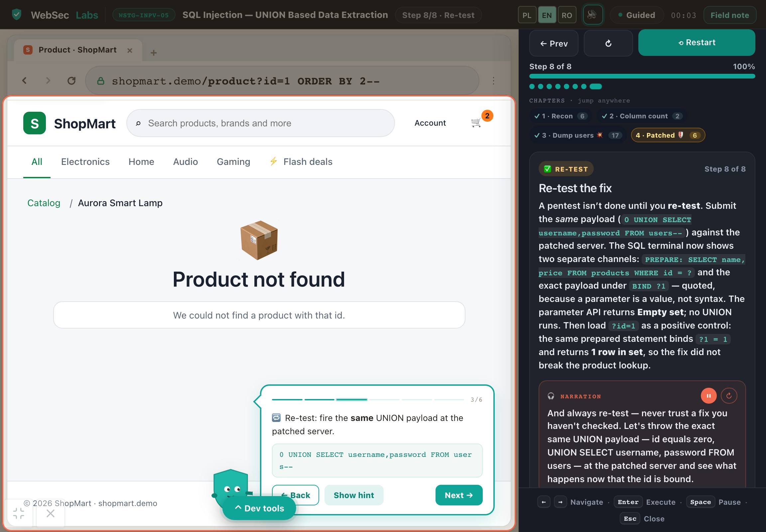Click the Show hint button
Screen dimensions: 766x532
point(354,495)
